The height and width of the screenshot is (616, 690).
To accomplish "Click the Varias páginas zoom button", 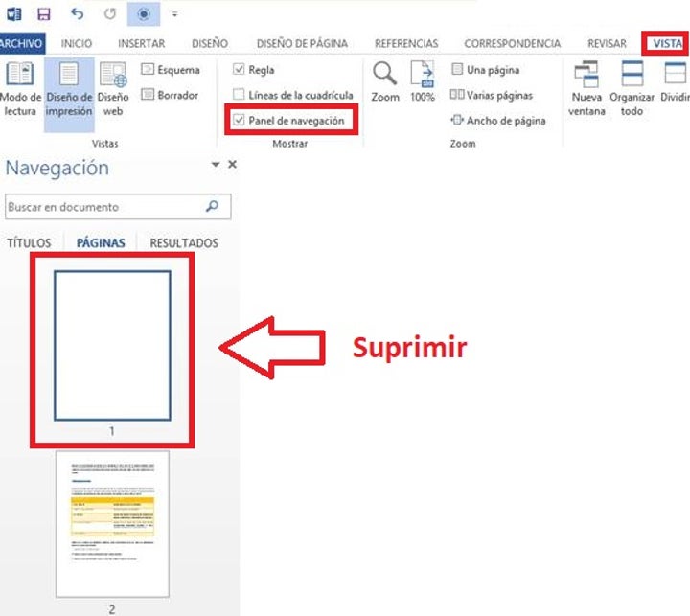I will 492,95.
